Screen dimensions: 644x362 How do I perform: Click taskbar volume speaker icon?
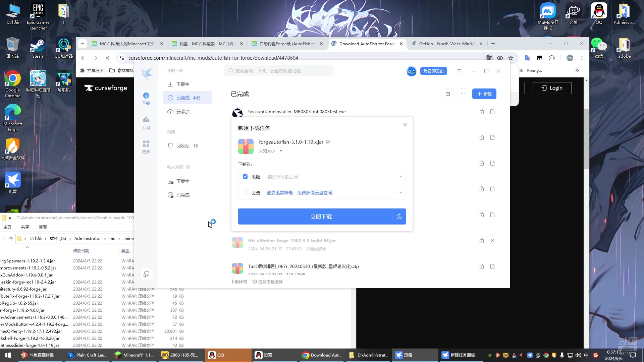[x=578, y=355]
